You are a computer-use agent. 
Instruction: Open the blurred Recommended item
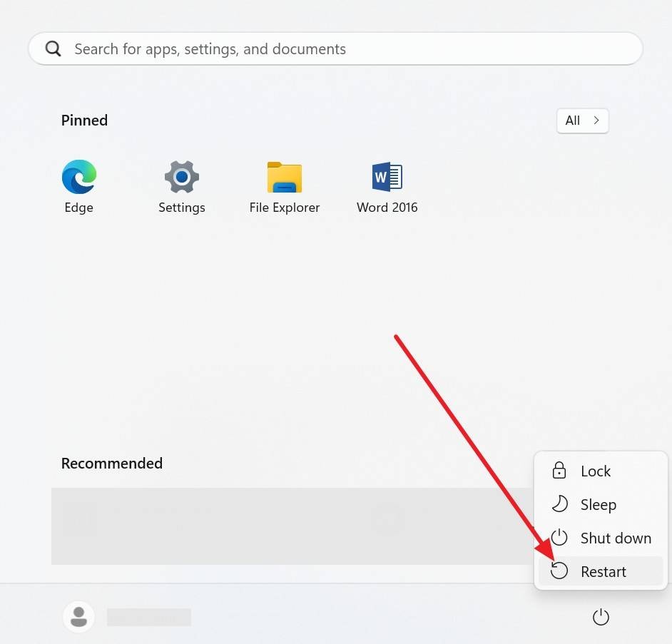coord(292,526)
